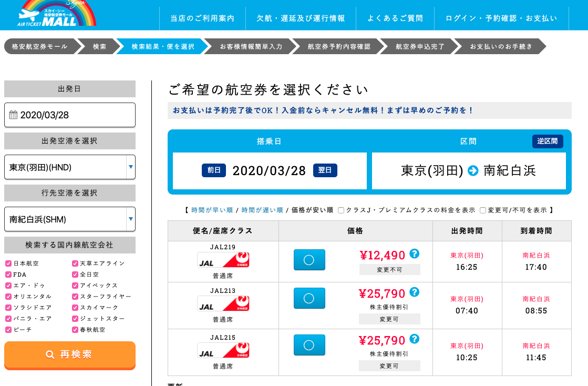
Task: Toggle the オリエンタル checkbox
Action: coord(8,297)
